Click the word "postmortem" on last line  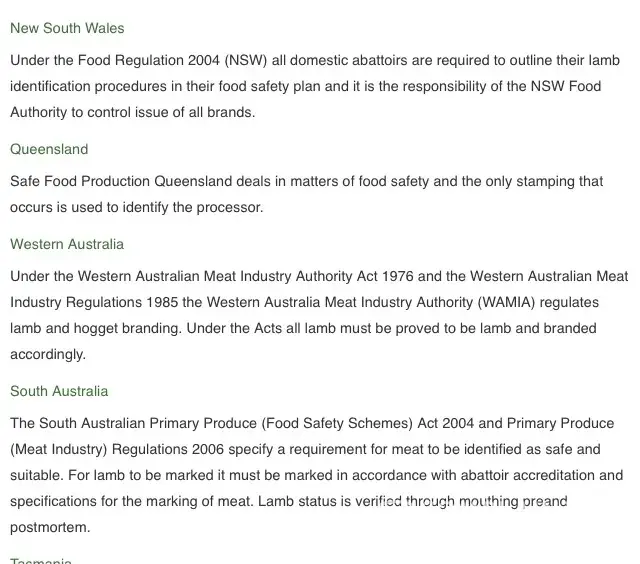click(50, 527)
